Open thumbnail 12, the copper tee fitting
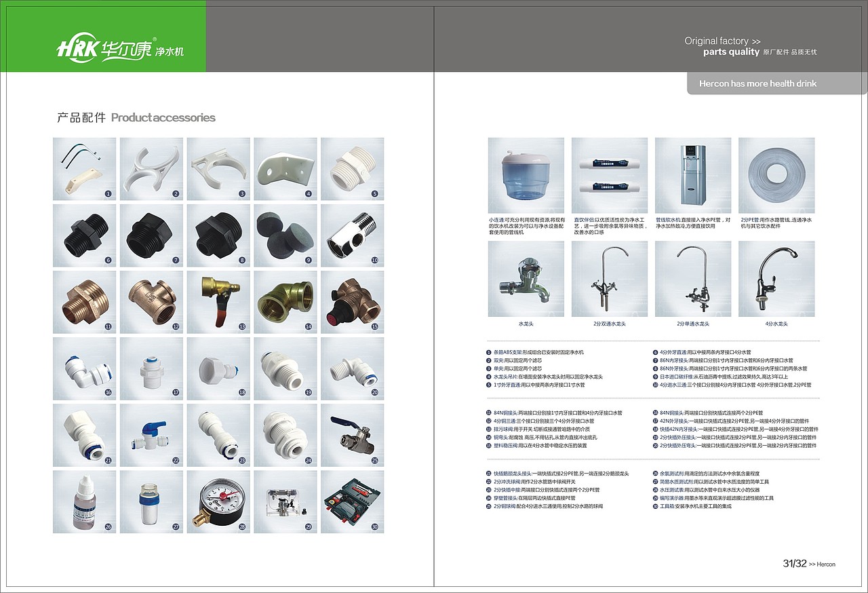 point(151,302)
